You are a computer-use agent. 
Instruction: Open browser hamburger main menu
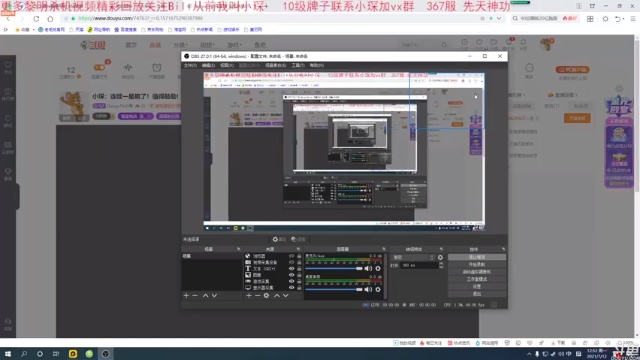pyautogui.click(x=633, y=19)
